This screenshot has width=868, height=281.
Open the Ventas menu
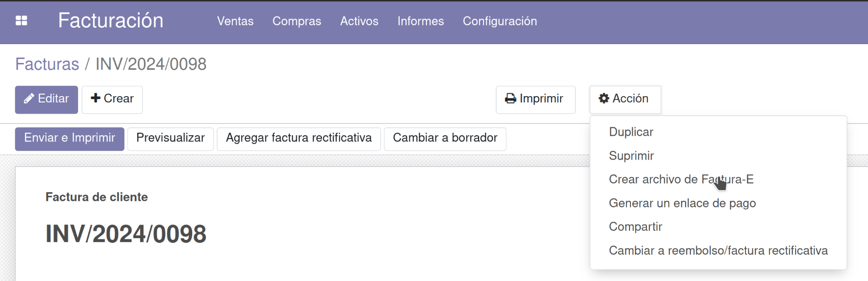pyautogui.click(x=235, y=21)
